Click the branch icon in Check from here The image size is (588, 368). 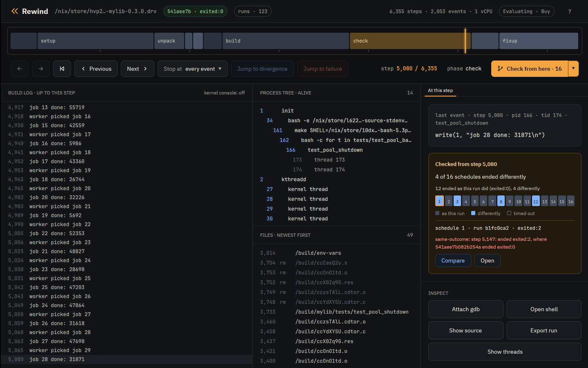click(500, 69)
